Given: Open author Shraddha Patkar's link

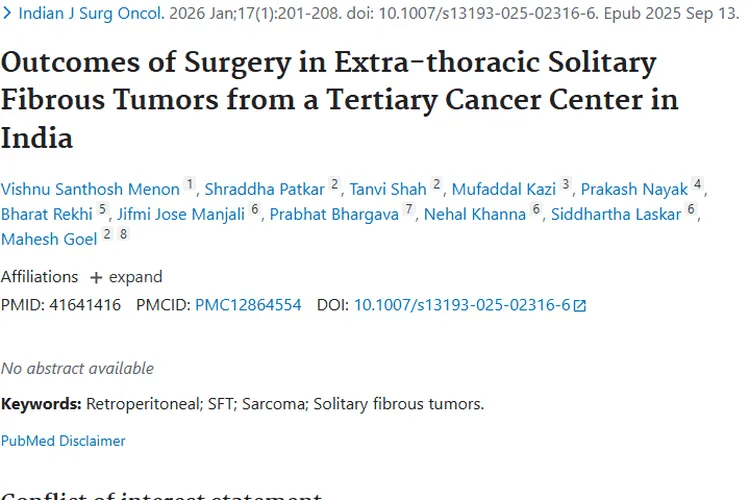Looking at the screenshot, I should click(265, 190).
